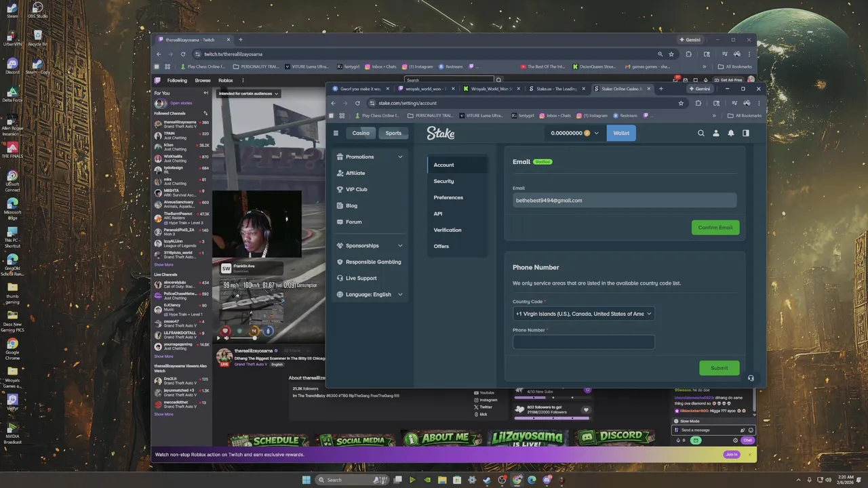Open Ubisoft Connect desktop icon
868x488 pixels.
(12, 181)
